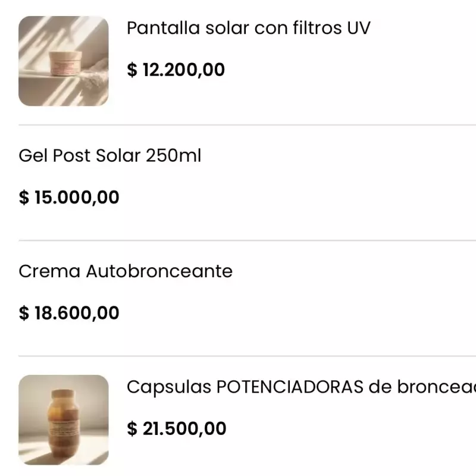Screen dimensions: 476x476
Task: Click the $ 15.000,00 price
Action: click(69, 198)
